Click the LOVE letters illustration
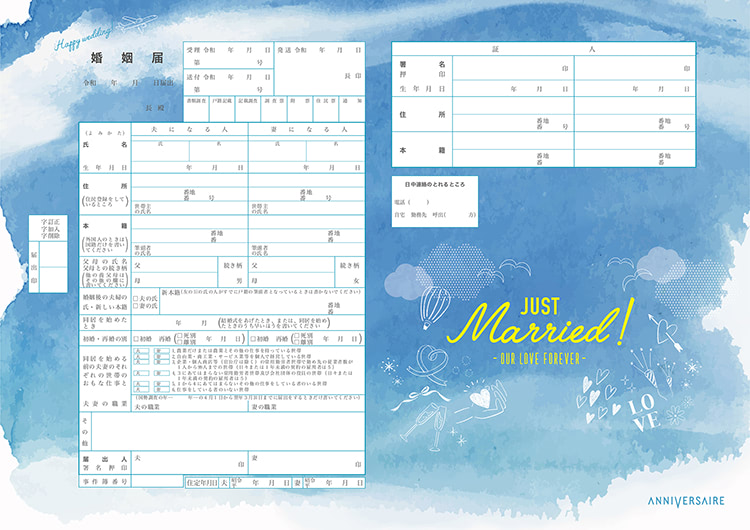Viewport: 750px width, 530px height. click(x=642, y=411)
